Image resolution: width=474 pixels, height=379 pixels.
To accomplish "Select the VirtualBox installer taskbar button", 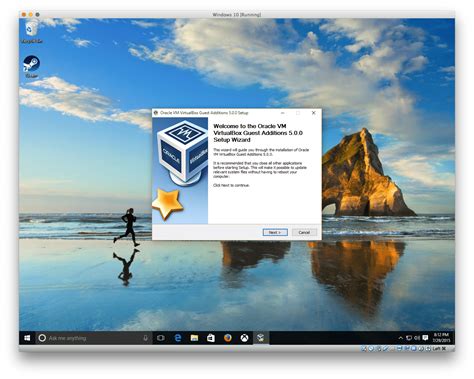I will (261, 338).
